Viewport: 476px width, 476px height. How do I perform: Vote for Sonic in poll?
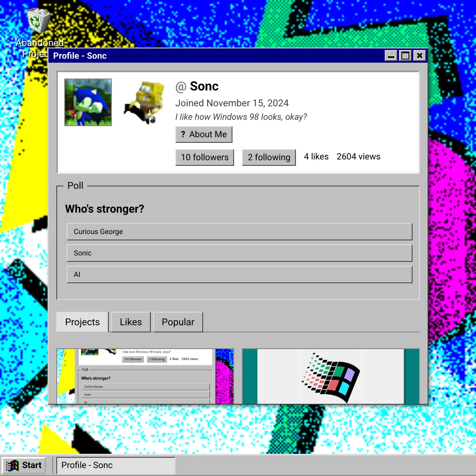pos(240,253)
